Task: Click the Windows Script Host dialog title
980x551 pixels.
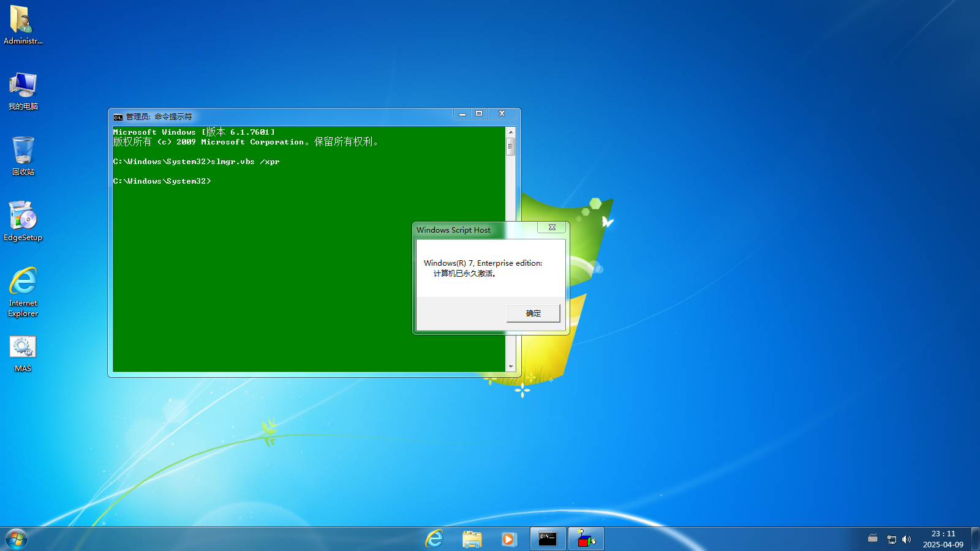Action: [453, 230]
